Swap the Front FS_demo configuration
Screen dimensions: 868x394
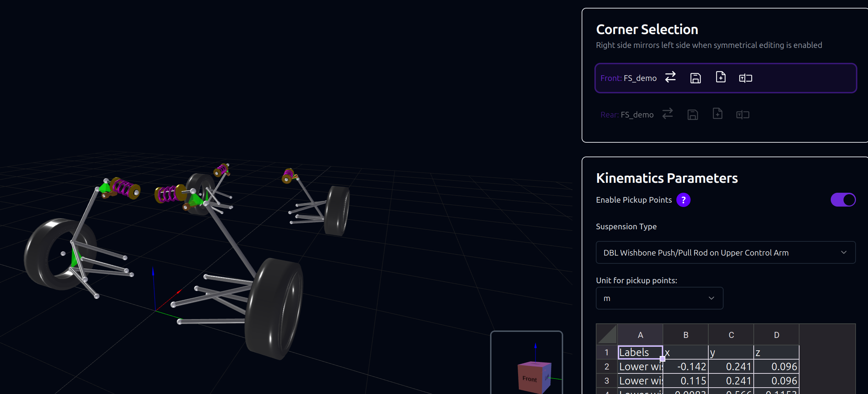(670, 77)
